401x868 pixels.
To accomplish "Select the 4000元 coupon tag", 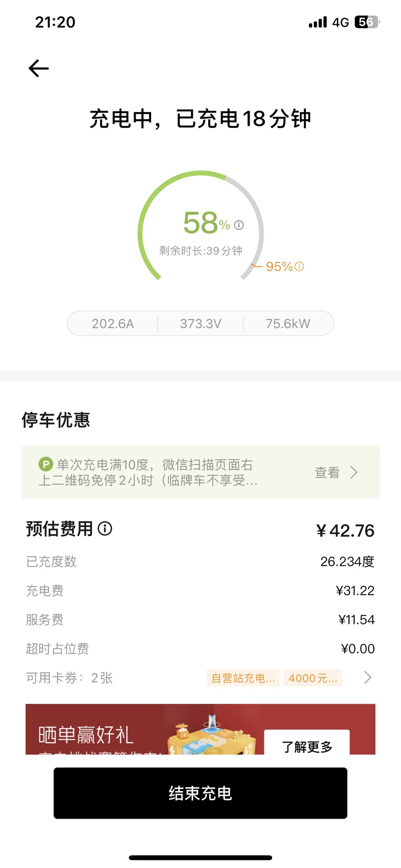I will (313, 678).
